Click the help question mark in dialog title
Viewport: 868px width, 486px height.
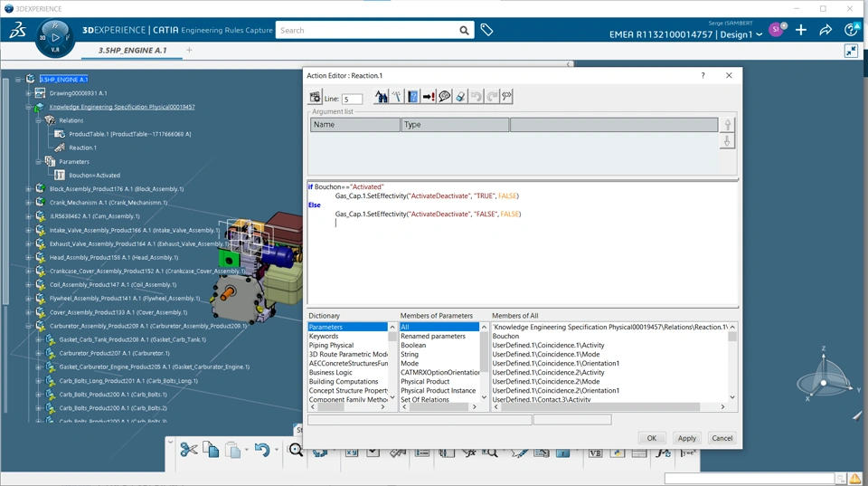click(x=703, y=75)
